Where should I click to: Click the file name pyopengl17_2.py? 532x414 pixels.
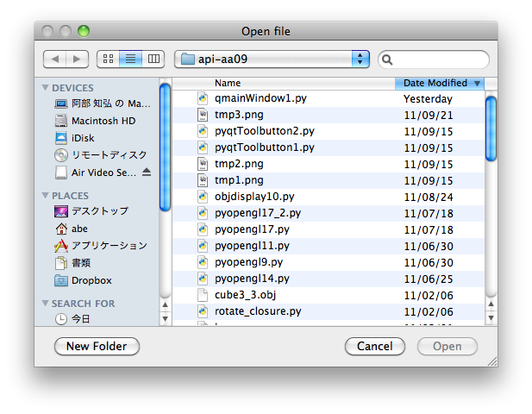tap(258, 213)
